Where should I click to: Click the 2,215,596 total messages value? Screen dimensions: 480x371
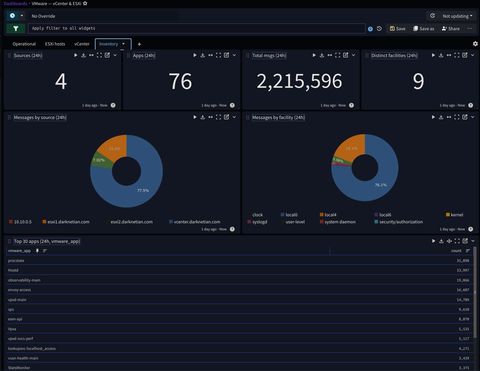tap(299, 81)
